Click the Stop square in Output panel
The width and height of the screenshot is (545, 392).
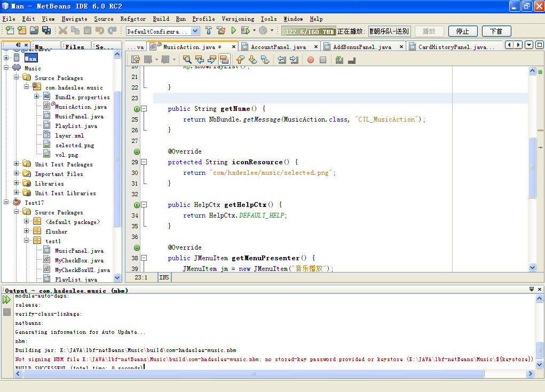pyautogui.click(x=6, y=312)
